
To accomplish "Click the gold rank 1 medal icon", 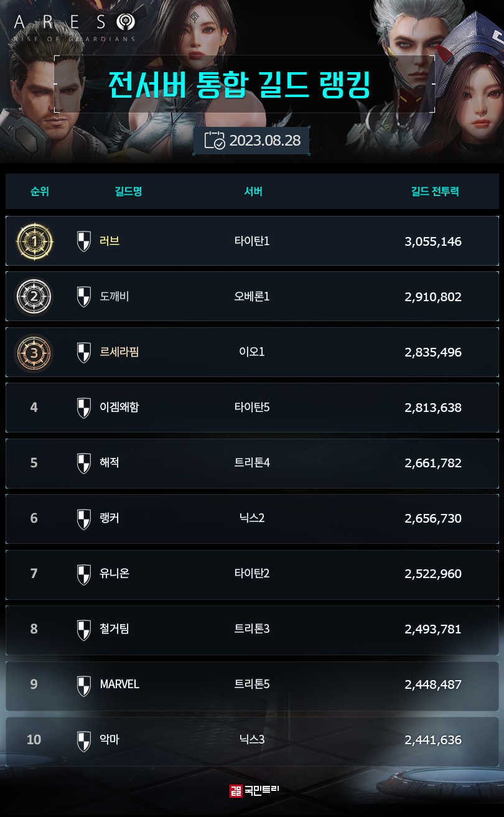I will 34,241.
